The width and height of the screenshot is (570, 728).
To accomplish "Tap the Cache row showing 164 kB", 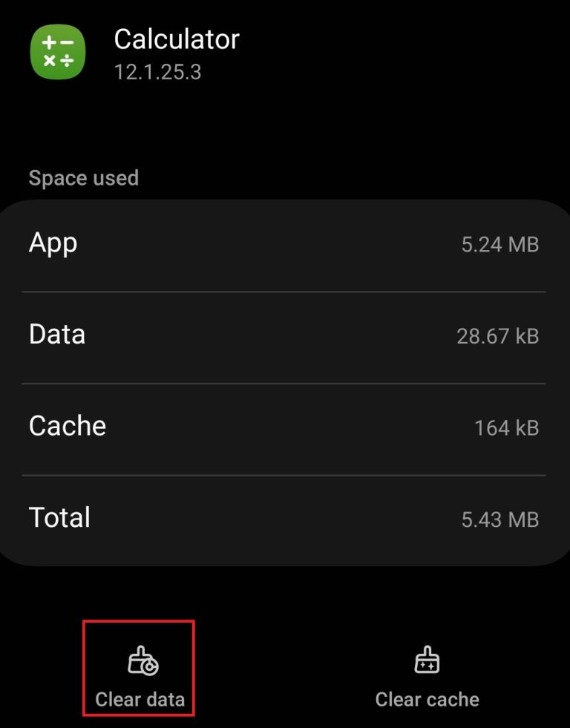I will [x=285, y=427].
